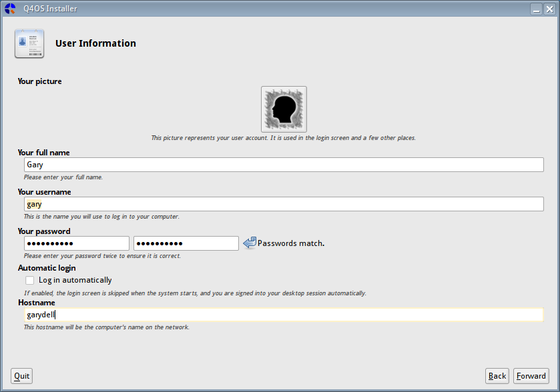Click the Your username label
Image resolution: width=560 pixels, height=392 pixels.
44,192
